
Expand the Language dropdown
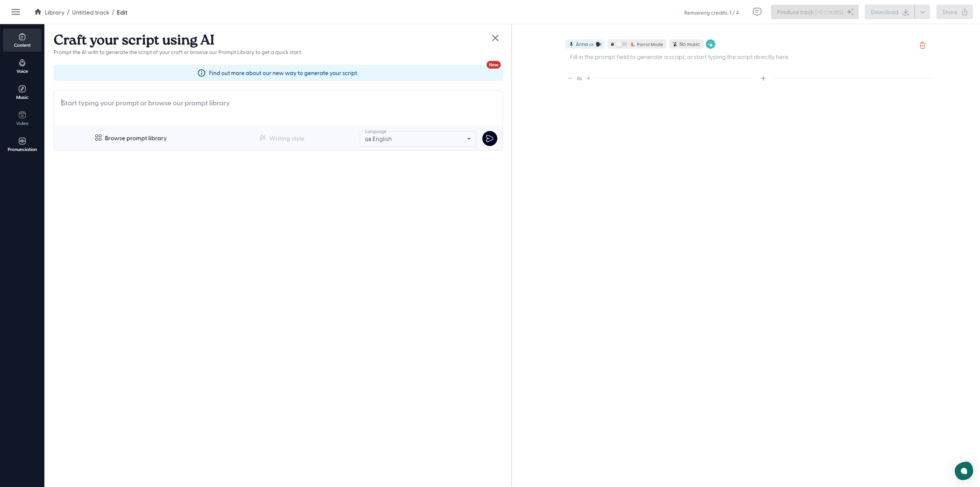(418, 139)
